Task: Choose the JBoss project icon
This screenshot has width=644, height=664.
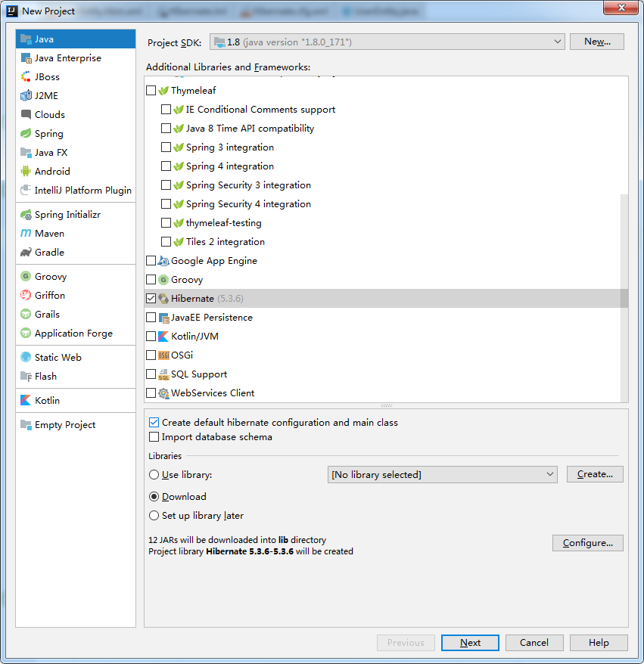Action: [26, 76]
